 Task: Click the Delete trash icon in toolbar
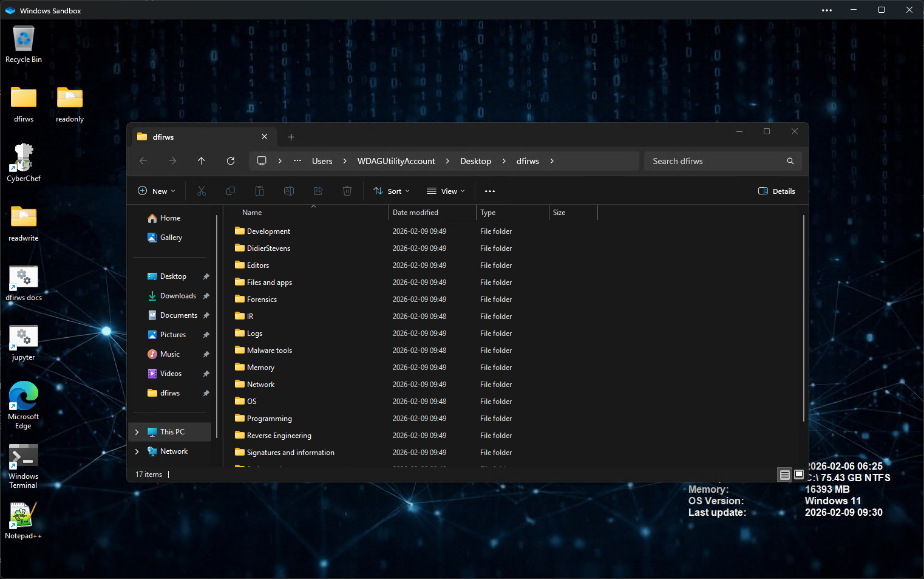(347, 191)
